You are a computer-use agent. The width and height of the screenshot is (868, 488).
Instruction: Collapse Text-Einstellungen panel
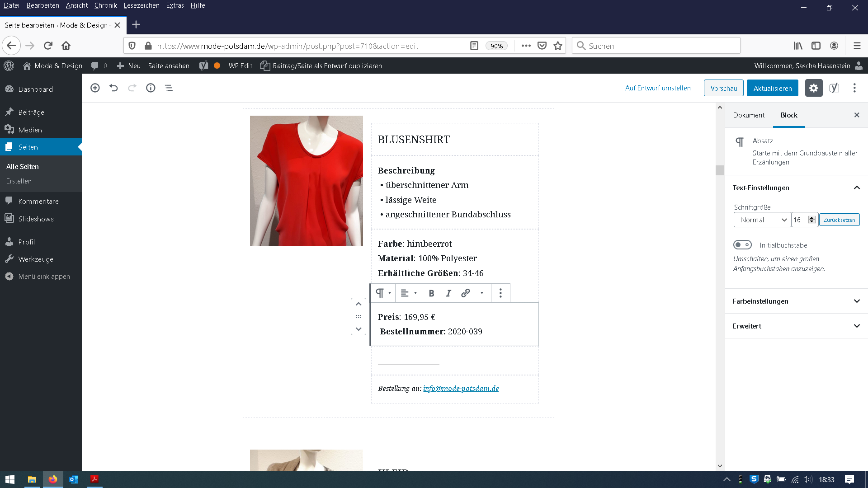point(796,188)
